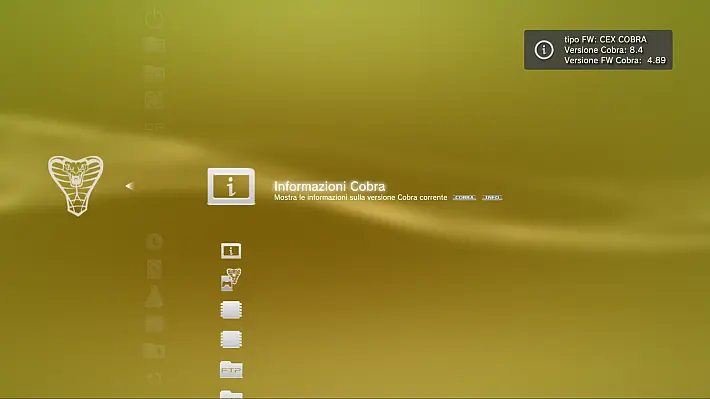
Task: Select partially visible folder at list bottom
Action: (231, 394)
